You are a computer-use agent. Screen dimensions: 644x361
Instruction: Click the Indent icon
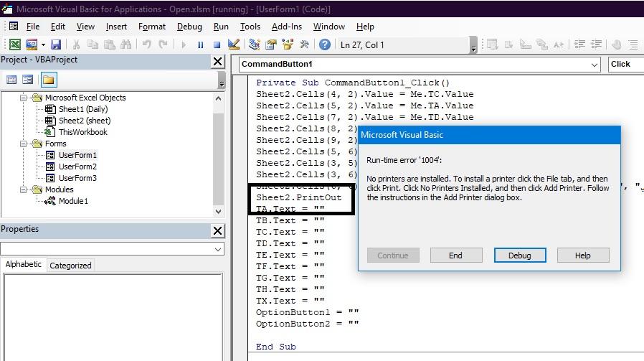(x=579, y=44)
